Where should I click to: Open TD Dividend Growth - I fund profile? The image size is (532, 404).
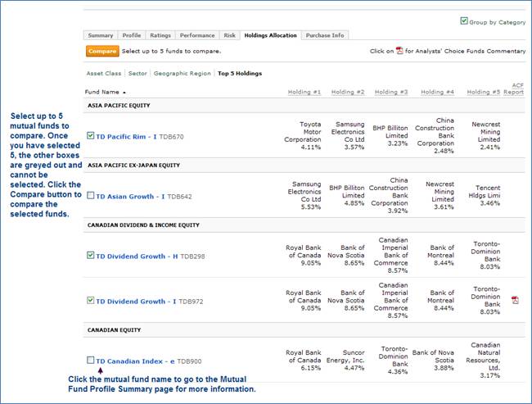pyautogui.click(x=136, y=302)
